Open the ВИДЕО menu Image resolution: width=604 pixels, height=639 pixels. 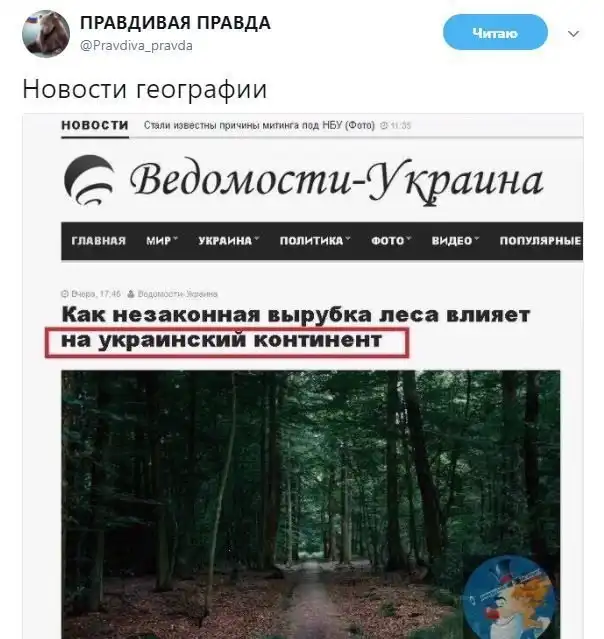click(455, 241)
